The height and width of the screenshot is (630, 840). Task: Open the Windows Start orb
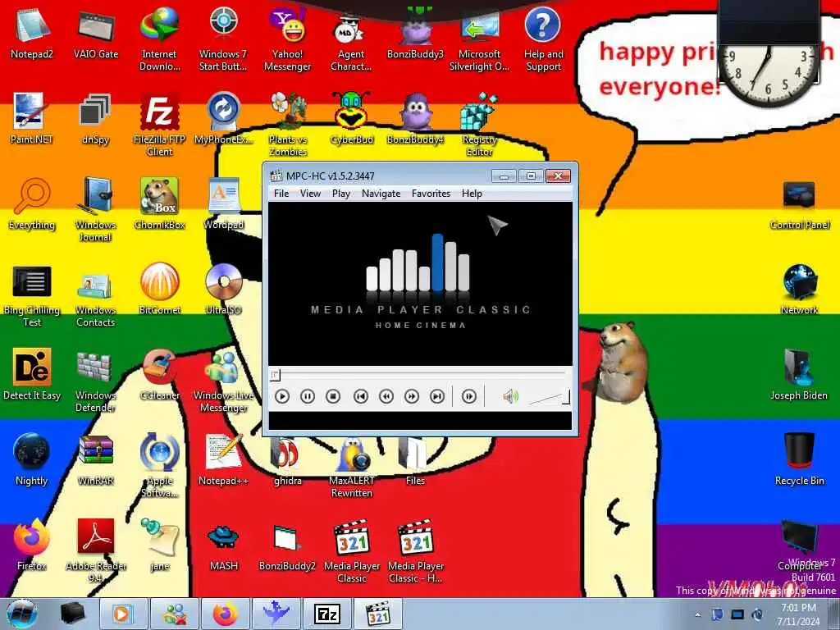[22, 614]
